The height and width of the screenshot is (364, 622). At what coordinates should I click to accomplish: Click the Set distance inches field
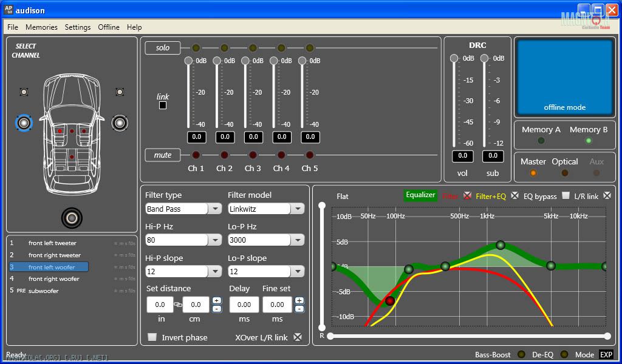click(x=160, y=305)
